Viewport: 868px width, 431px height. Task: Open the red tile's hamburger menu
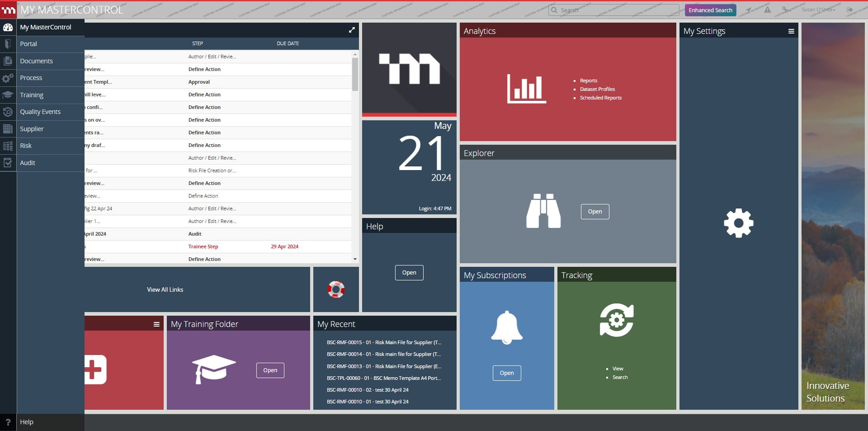[x=156, y=324]
